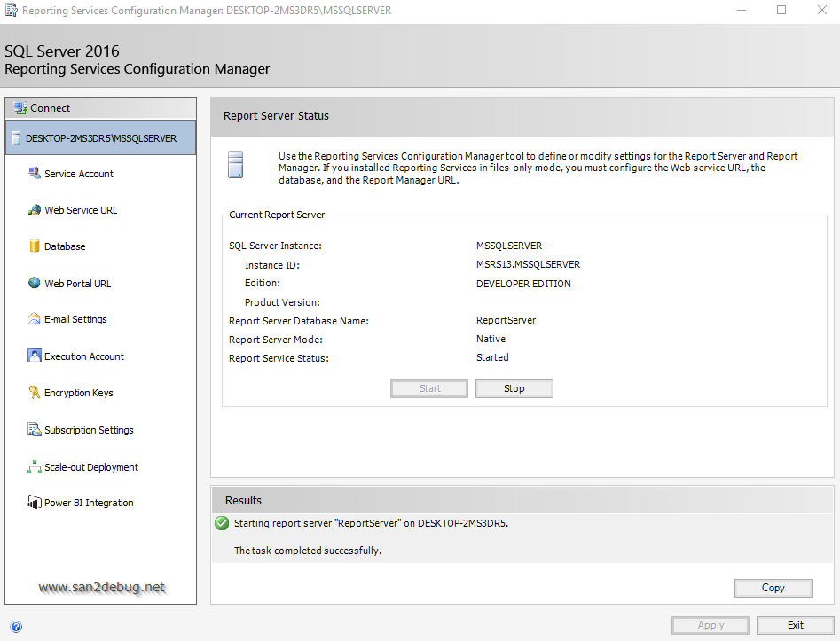Screen dimensions: 840x641
Task: Click the Scale-out Deployment network icon
Action: (35, 466)
